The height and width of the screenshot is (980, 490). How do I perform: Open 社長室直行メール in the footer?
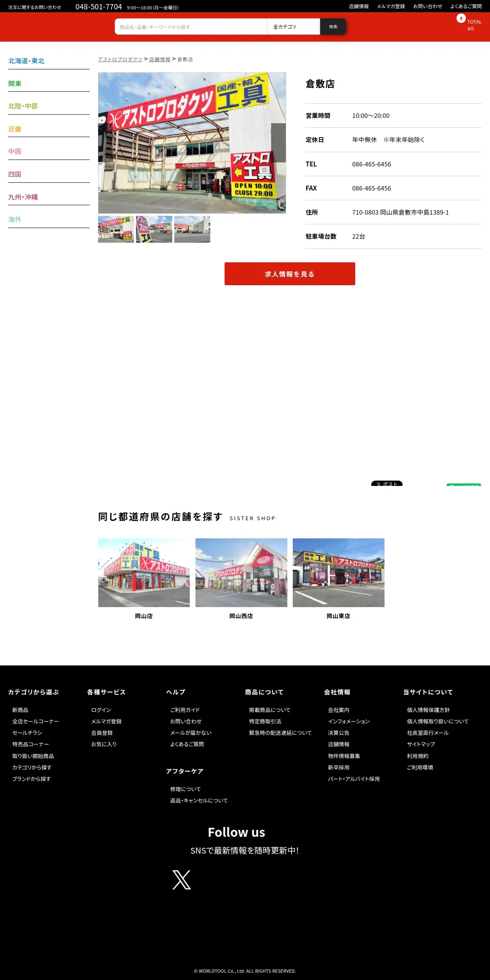(428, 733)
